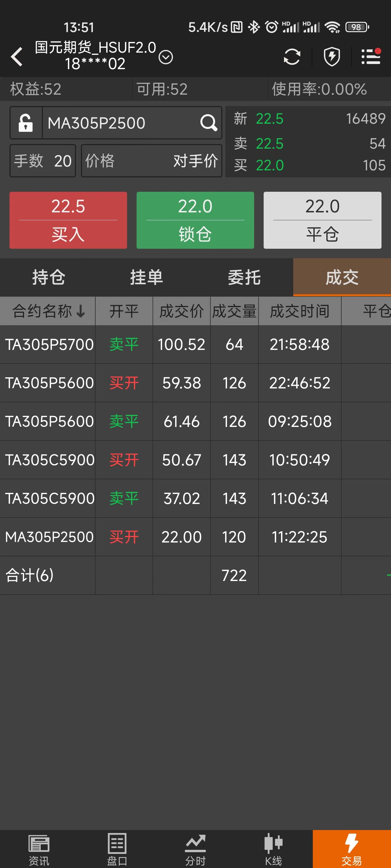Image resolution: width=391 pixels, height=868 pixels.
Task: Tap the 成交量 column header
Action: click(235, 311)
